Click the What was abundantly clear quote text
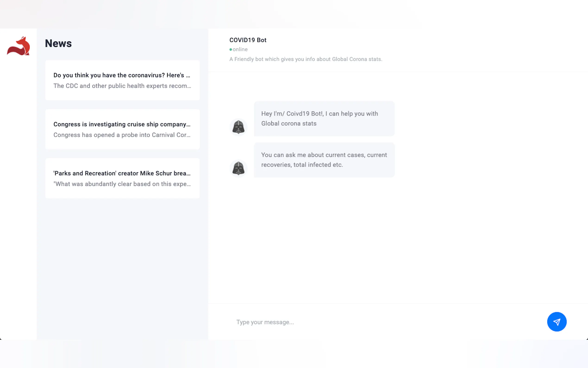The height and width of the screenshot is (368, 588). (x=122, y=184)
